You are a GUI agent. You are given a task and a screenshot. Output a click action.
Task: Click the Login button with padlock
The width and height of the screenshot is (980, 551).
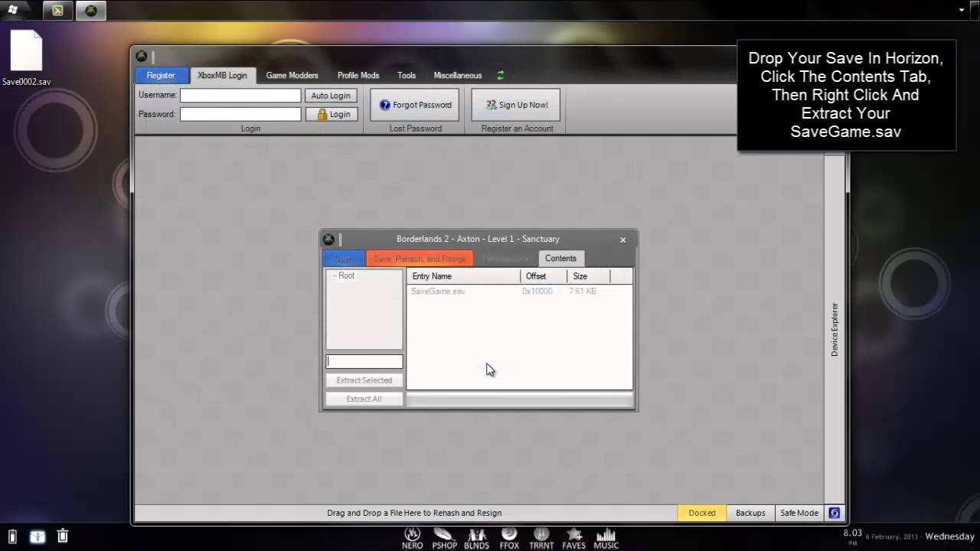[x=331, y=114]
